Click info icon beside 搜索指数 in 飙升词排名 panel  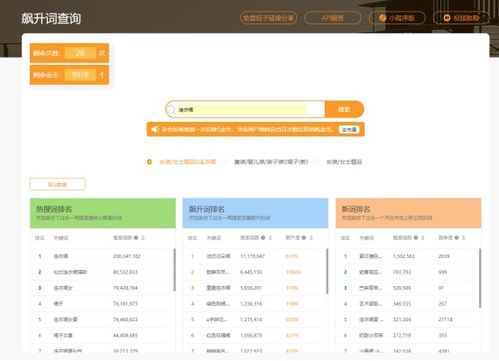click(x=263, y=238)
